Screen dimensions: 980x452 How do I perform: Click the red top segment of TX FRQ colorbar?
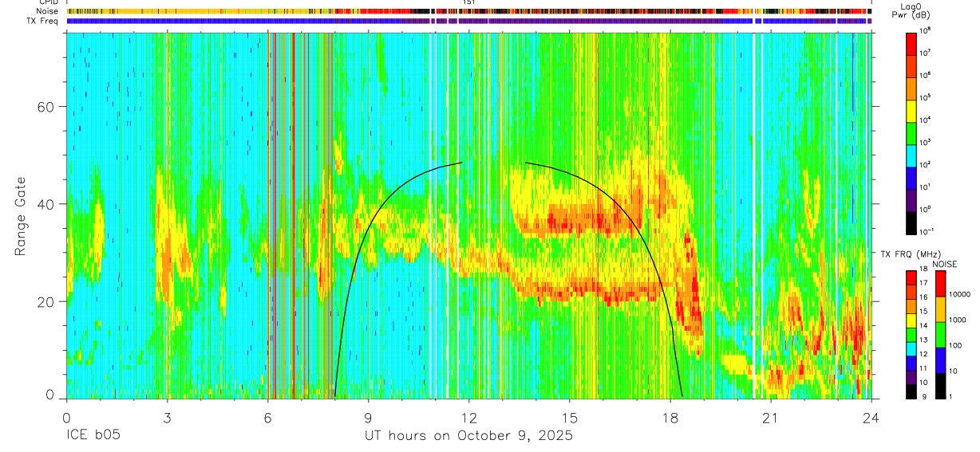pos(911,278)
